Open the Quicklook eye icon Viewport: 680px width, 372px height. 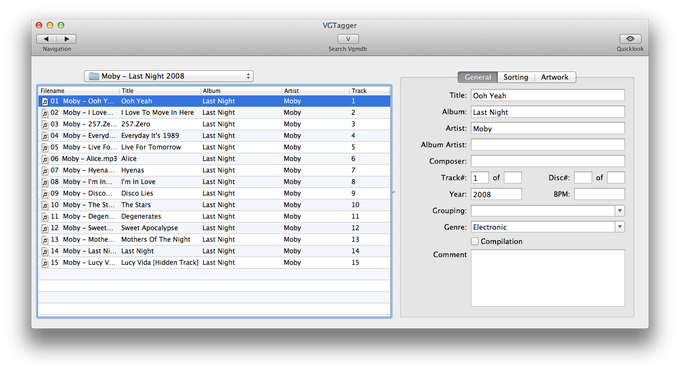pos(630,39)
